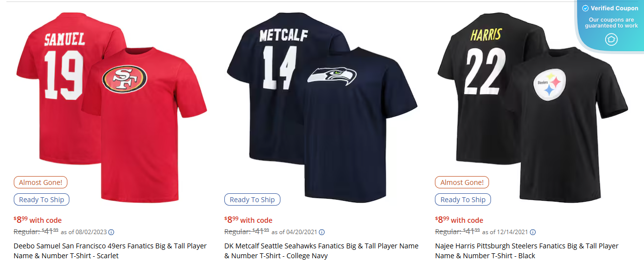
Task: Click info icon beside 04/20/2021 price date
Action: pos(322,232)
